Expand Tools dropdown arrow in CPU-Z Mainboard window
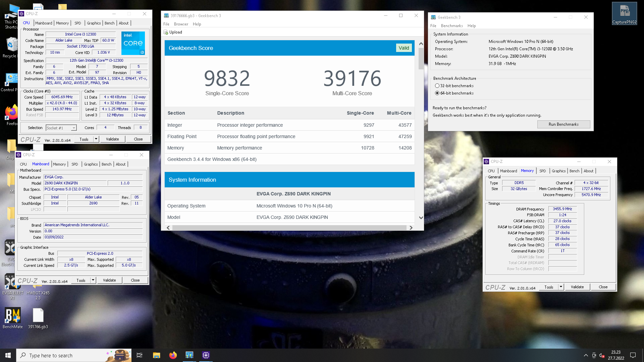Screen dimensions: 644x362 pyautogui.click(x=93, y=280)
